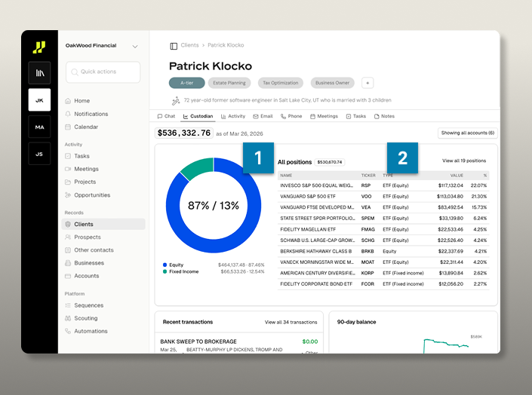Viewport: 532px width, 395px height.
Task: Click the Quick actions search field
Action: click(103, 72)
